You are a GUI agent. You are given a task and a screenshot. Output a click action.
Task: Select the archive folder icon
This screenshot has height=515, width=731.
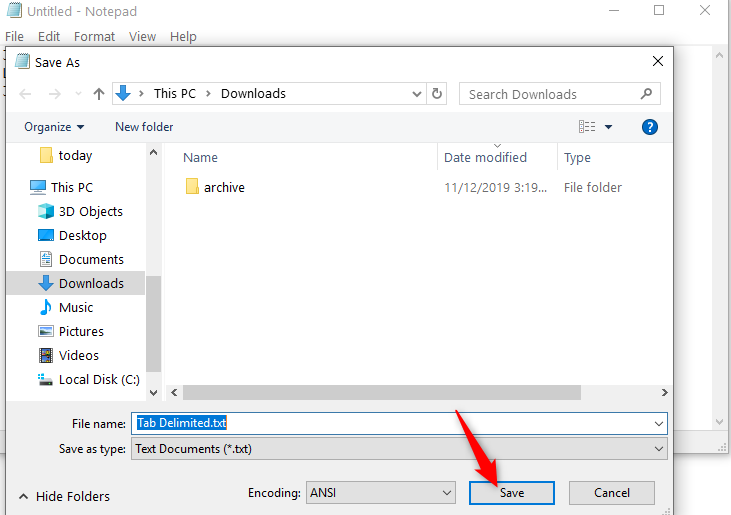coord(193,187)
